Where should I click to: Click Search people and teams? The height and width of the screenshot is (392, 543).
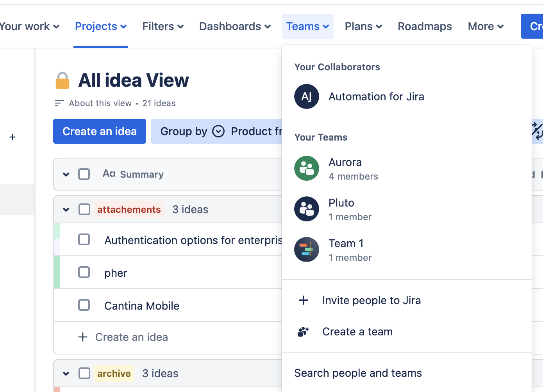(358, 373)
